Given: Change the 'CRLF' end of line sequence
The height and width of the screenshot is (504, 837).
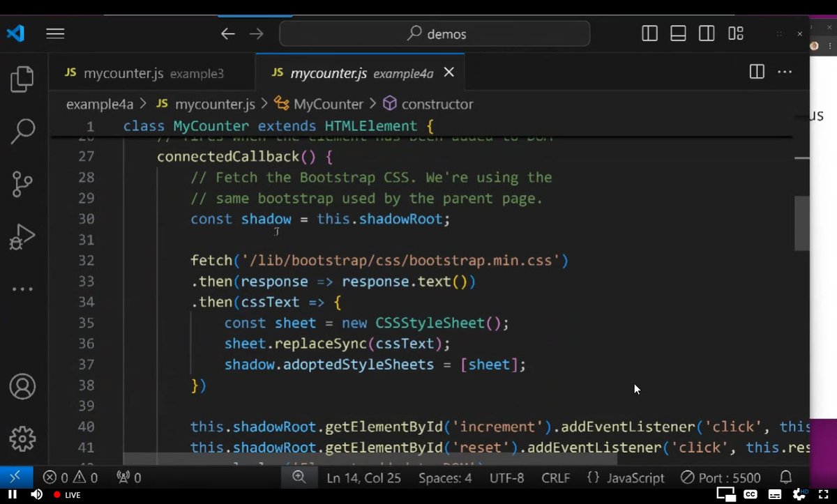Looking at the screenshot, I should tap(555, 478).
